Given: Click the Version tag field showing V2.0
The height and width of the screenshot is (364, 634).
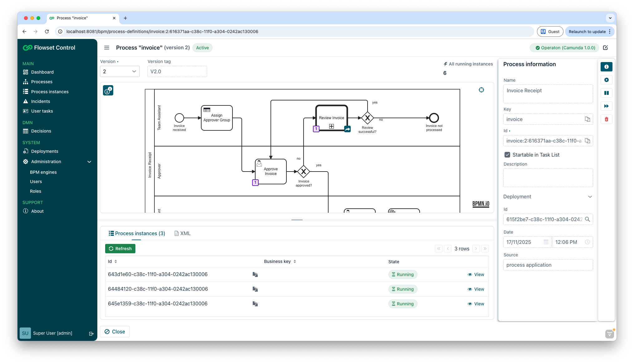Looking at the screenshot, I should pos(177,71).
